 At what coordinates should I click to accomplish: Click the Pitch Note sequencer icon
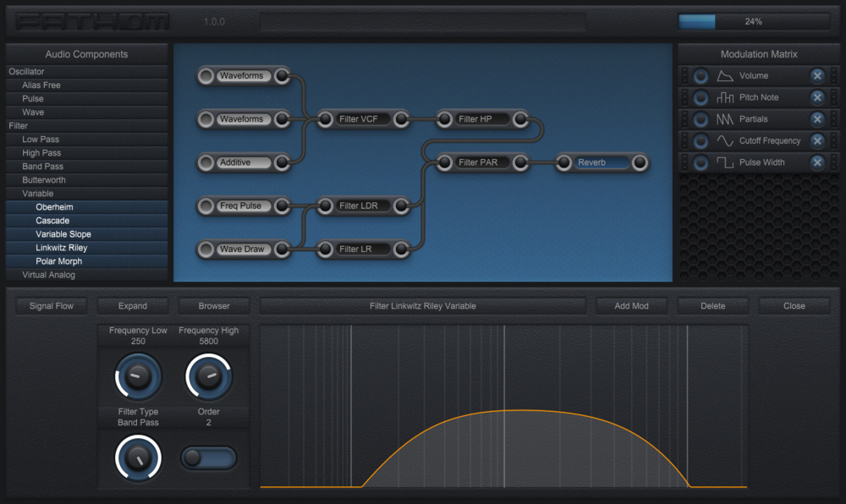pos(725,97)
